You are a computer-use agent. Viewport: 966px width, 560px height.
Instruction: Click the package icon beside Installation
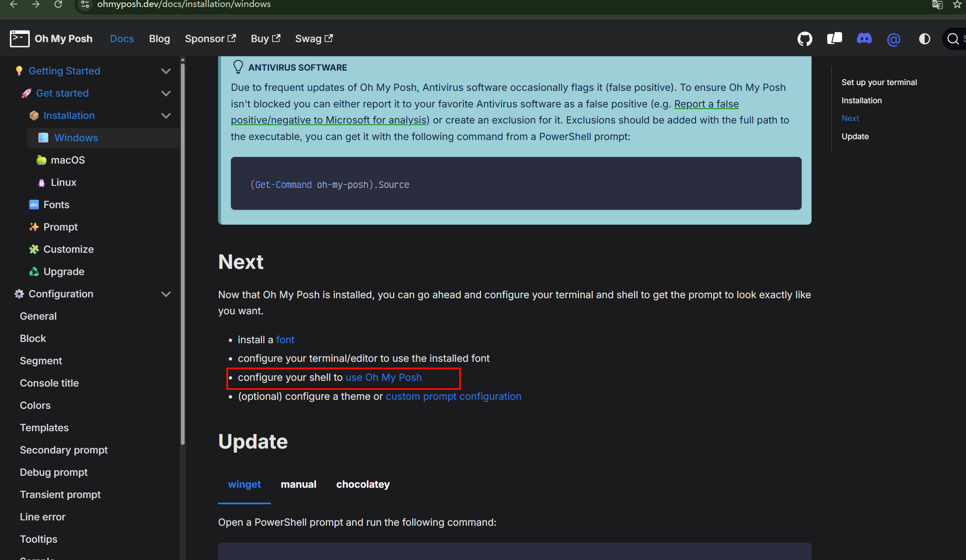[34, 115]
